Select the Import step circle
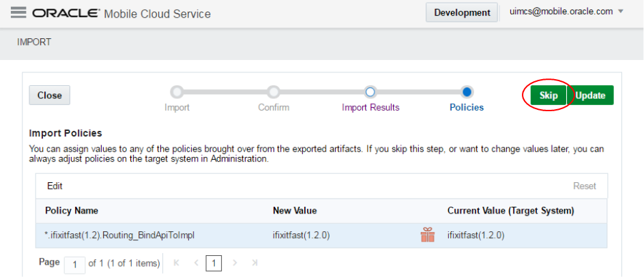The image size is (644, 277). pos(177,92)
